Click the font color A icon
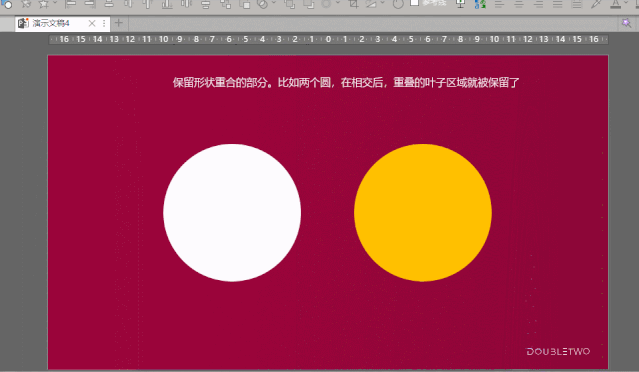 tap(615, 4)
